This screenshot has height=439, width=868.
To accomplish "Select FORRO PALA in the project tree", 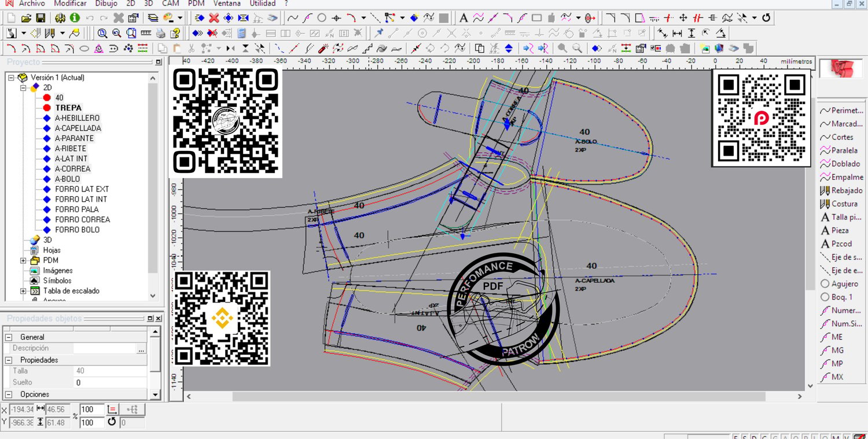I will coord(77,209).
